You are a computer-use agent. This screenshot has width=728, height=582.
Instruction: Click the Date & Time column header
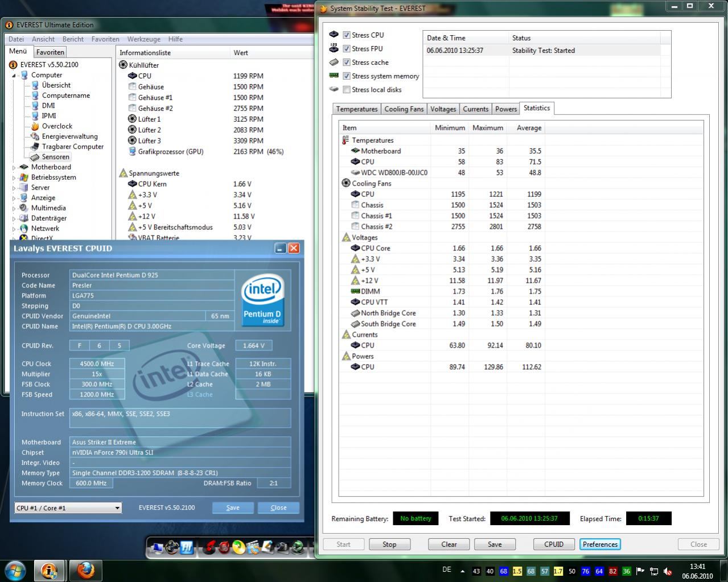466,38
